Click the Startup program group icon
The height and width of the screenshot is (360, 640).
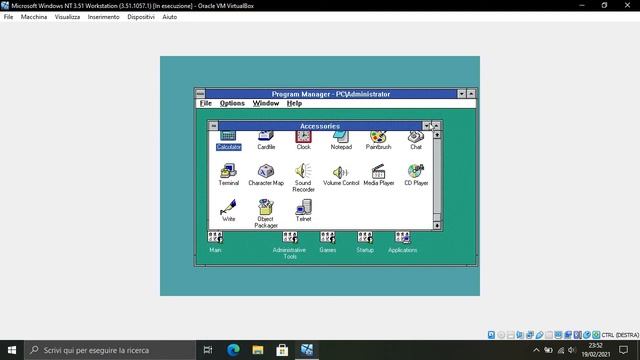coord(365,242)
